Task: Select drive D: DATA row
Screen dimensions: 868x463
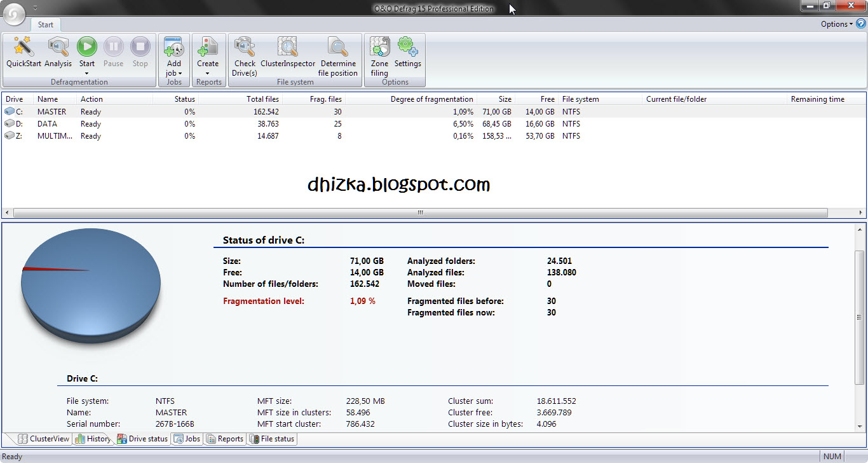Action: click(433, 124)
